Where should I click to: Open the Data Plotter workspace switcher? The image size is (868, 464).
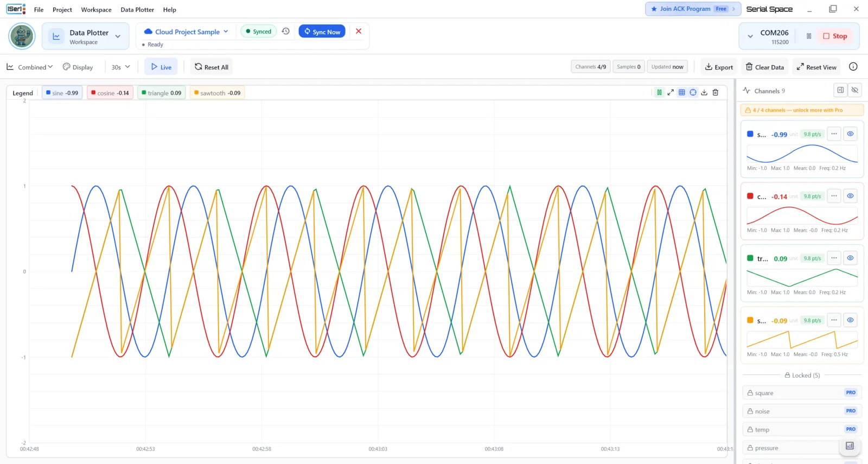point(86,36)
